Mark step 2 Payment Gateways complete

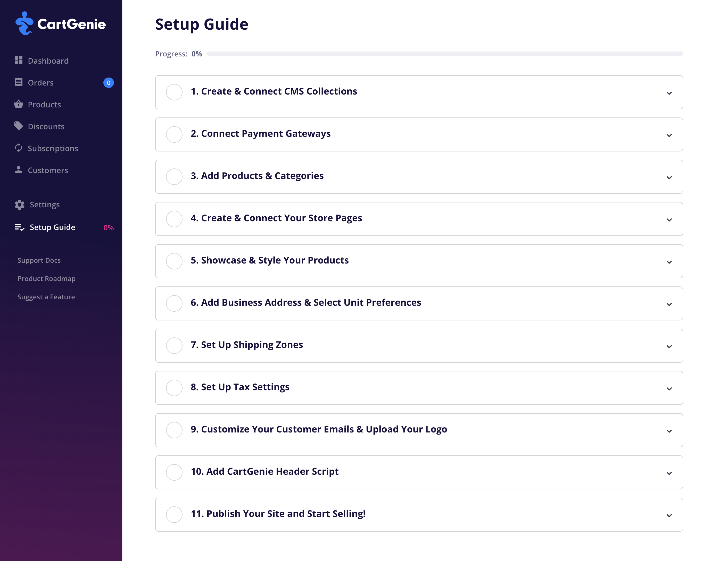coord(174,134)
